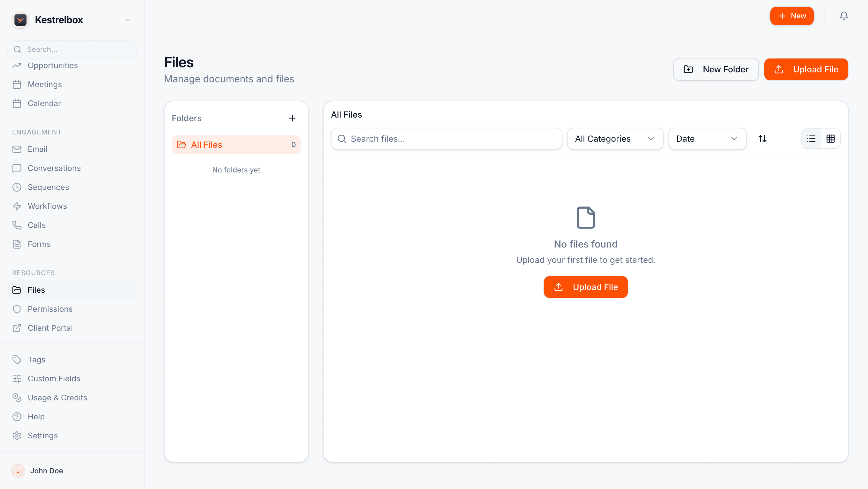Image resolution: width=868 pixels, height=489 pixels.
Task: Click the sort order icon next to Date filter
Action: pyautogui.click(x=763, y=138)
